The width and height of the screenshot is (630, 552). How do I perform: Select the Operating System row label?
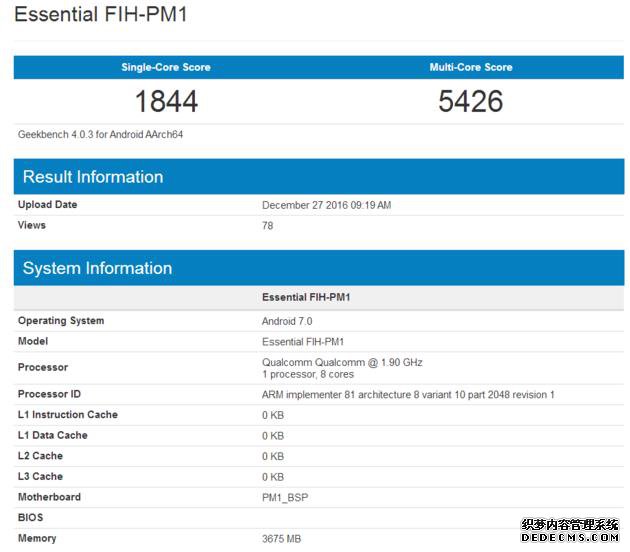point(61,321)
